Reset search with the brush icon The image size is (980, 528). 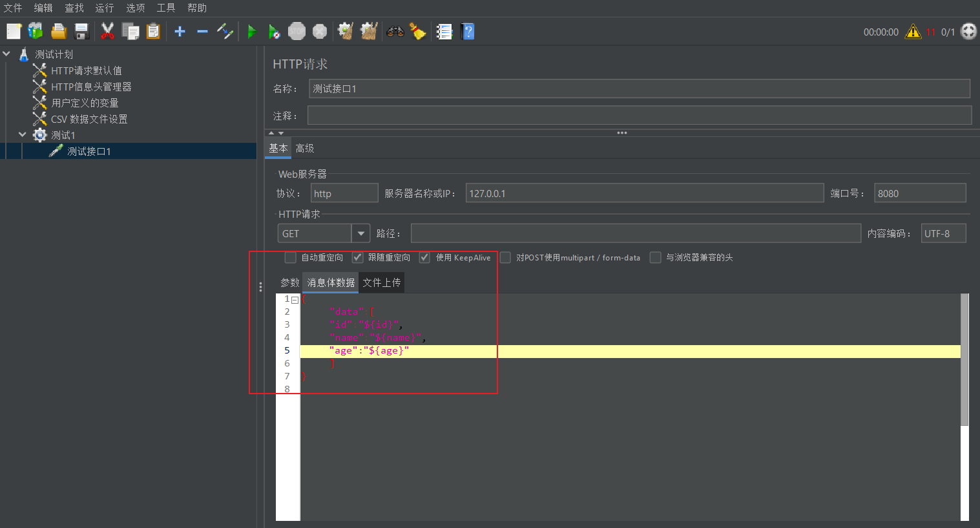click(x=418, y=31)
